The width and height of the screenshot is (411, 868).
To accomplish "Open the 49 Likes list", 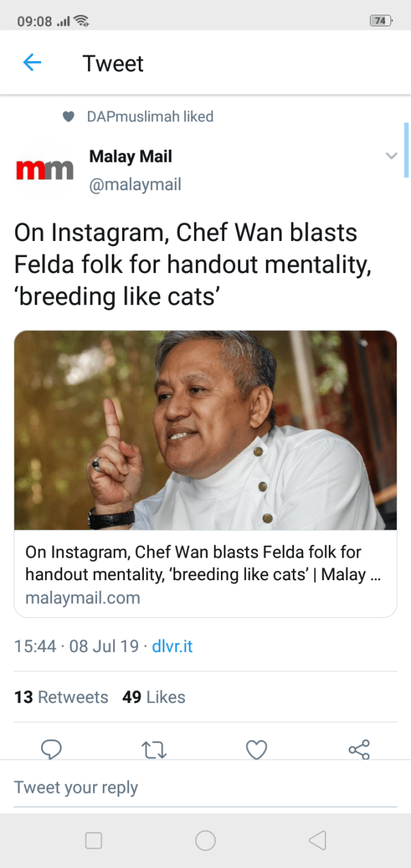I will click(x=153, y=697).
